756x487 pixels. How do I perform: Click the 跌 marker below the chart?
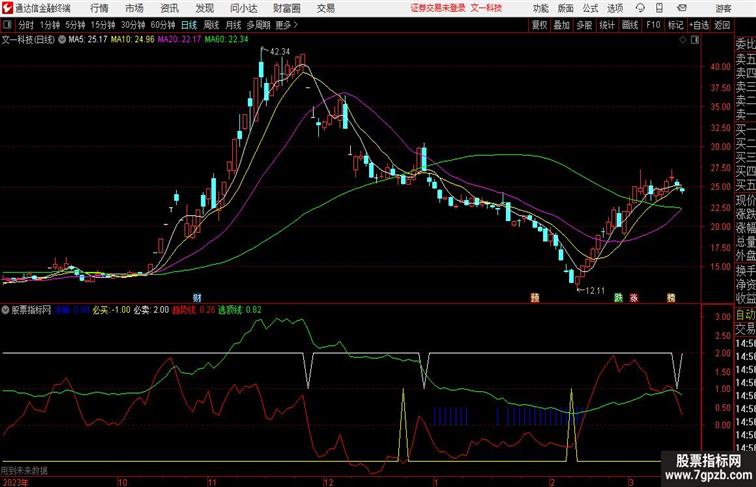click(619, 298)
